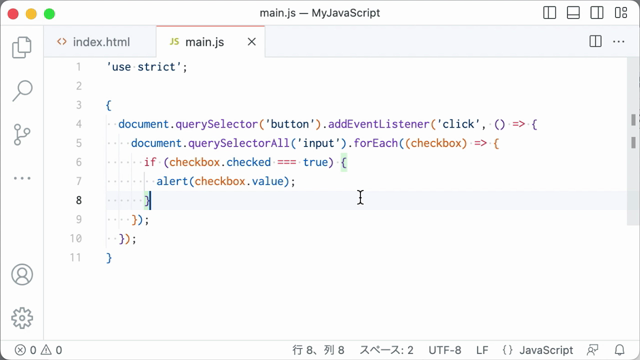The width and height of the screenshot is (640, 360).
Task: Toggle secondary side bar layout icon
Action: [x=597, y=13]
